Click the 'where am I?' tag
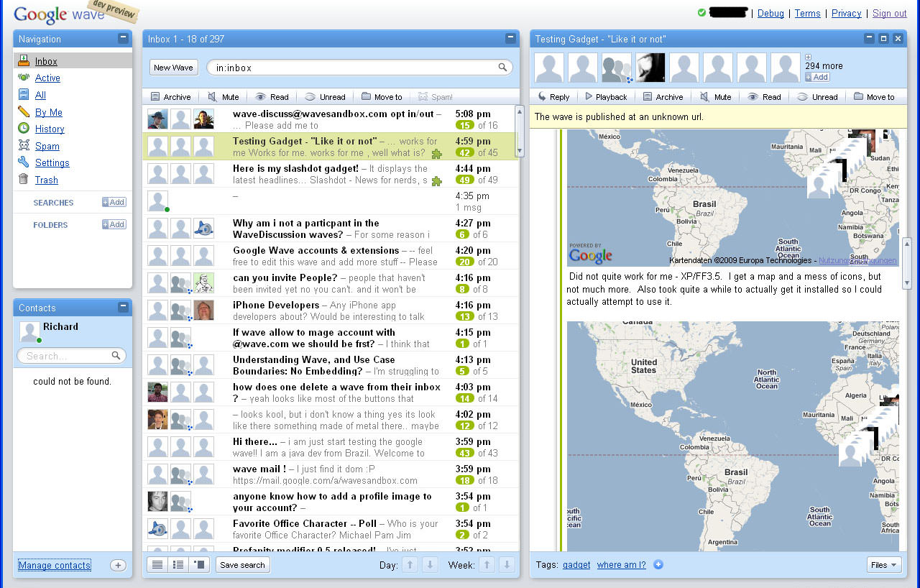920x588 pixels. (621, 565)
